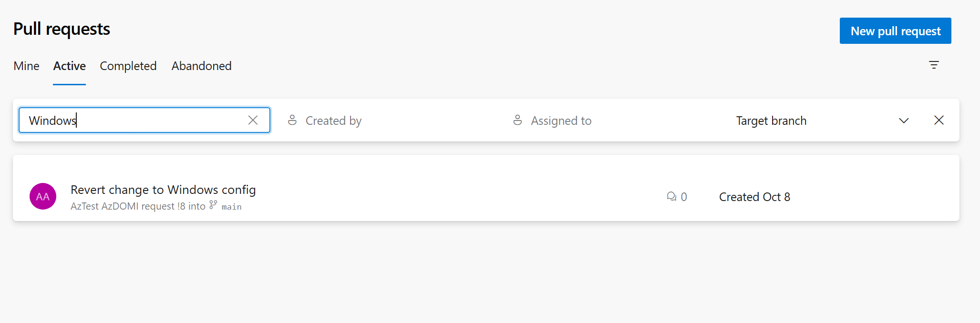980x323 pixels.
Task: Click the New pull request button
Action: pyautogui.click(x=895, y=30)
